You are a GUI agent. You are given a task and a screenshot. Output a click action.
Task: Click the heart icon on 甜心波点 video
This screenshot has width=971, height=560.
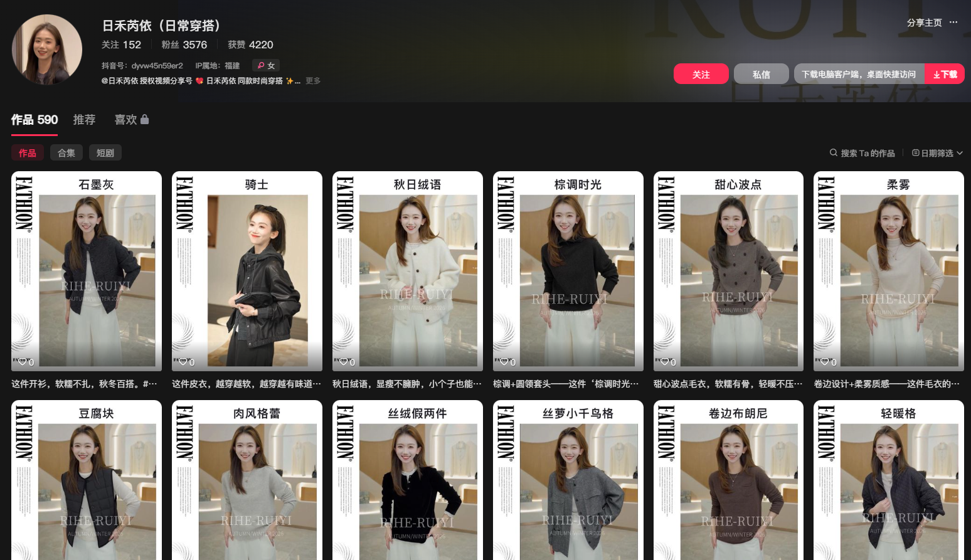(x=665, y=362)
